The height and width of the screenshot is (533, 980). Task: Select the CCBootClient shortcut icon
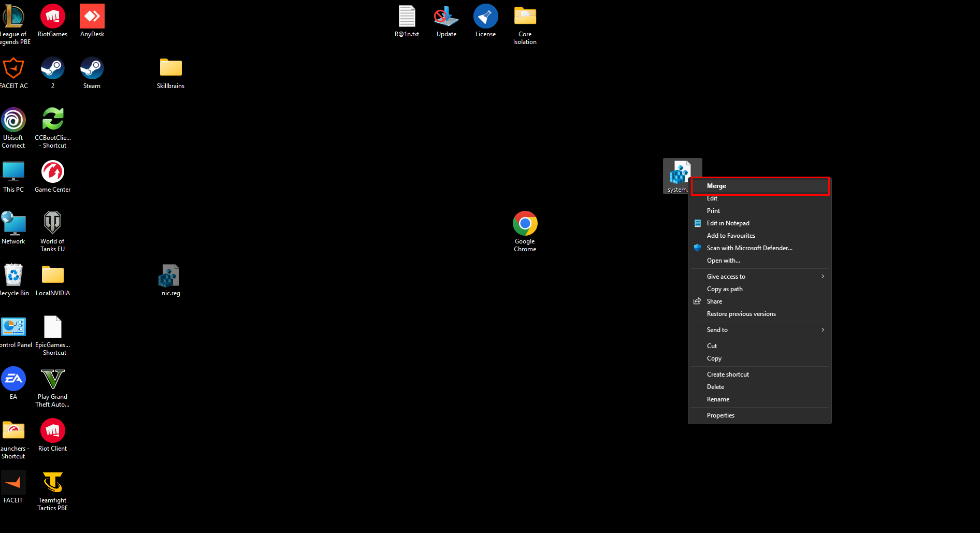tap(52, 128)
